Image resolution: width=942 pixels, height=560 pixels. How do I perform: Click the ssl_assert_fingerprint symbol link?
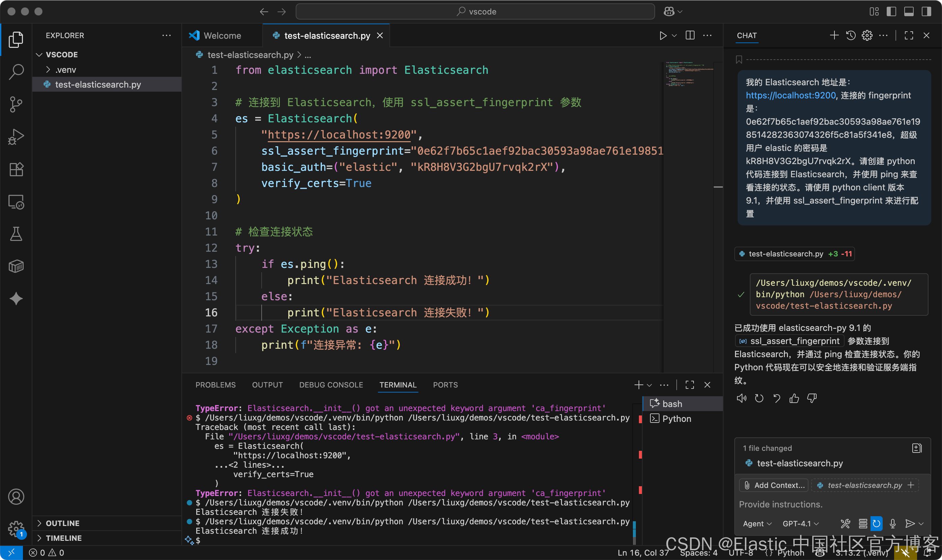click(790, 341)
